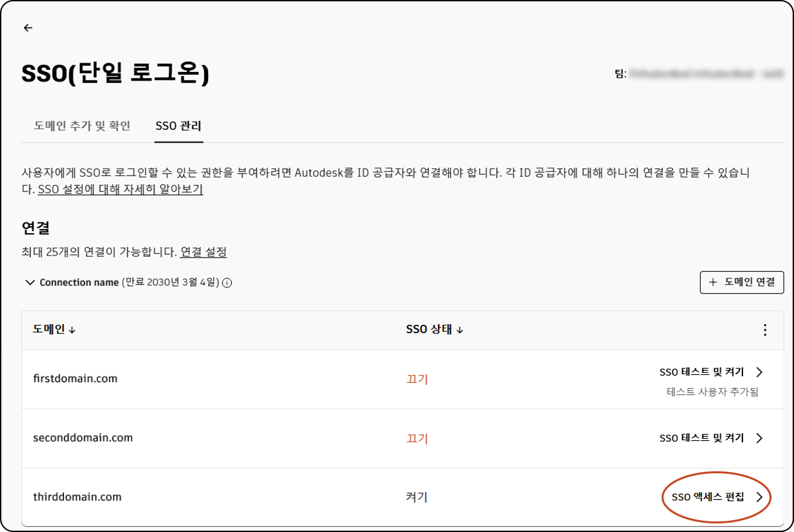794x532 pixels.
Task: Click the plus icon in the 도메인 연결 button
Action: pos(712,283)
